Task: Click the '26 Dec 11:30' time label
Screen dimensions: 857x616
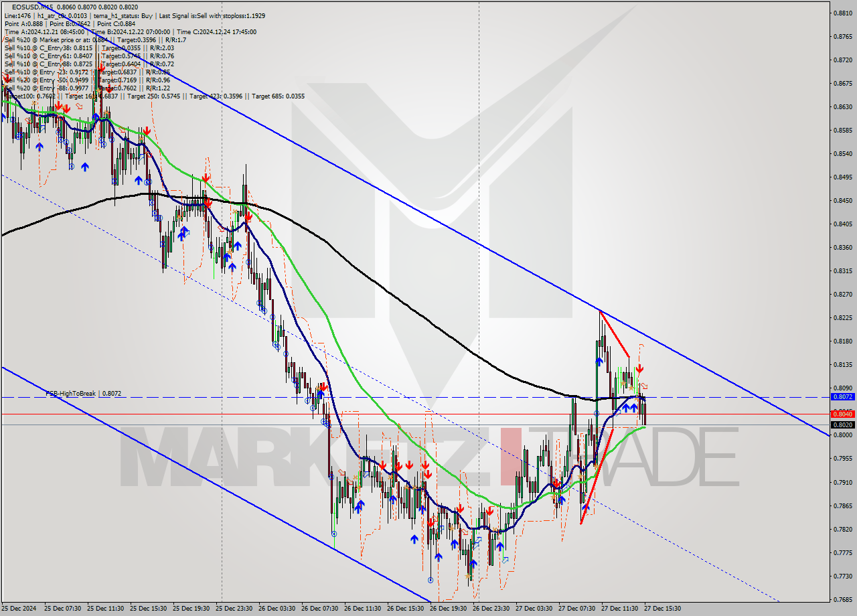Action: tap(363, 609)
